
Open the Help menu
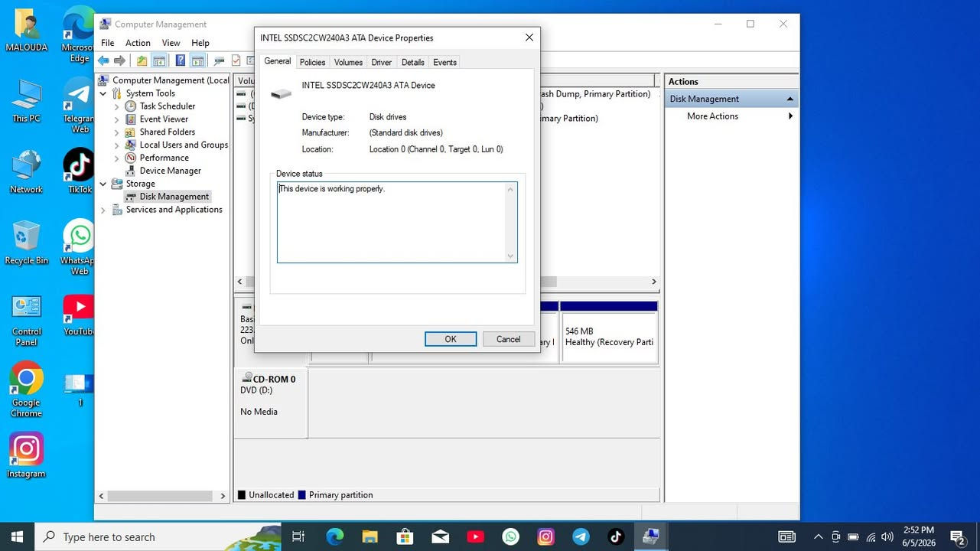200,43
